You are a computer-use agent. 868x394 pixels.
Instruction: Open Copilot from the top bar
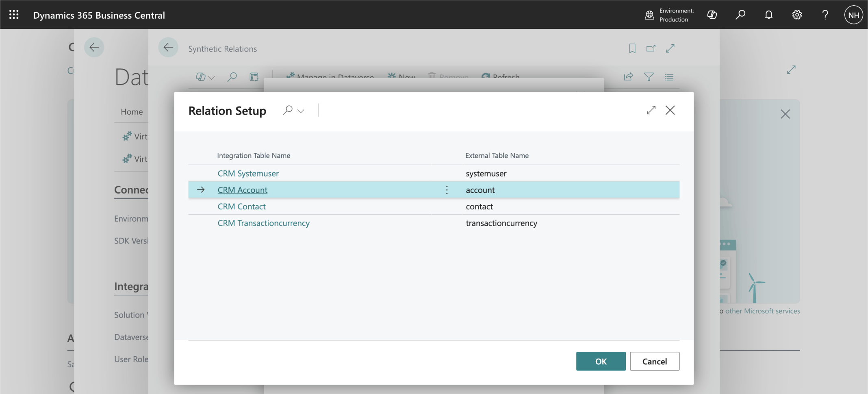pyautogui.click(x=712, y=15)
